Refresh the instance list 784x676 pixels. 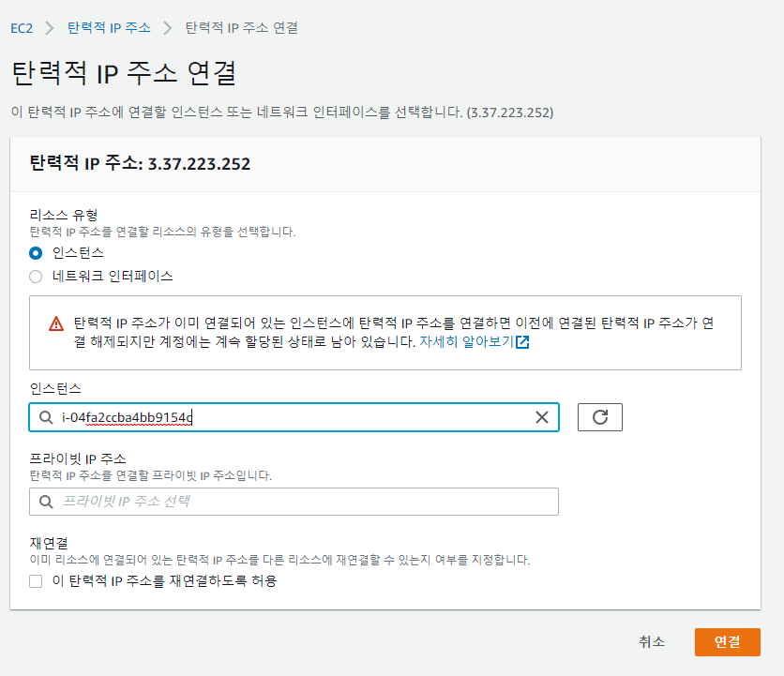(600, 417)
